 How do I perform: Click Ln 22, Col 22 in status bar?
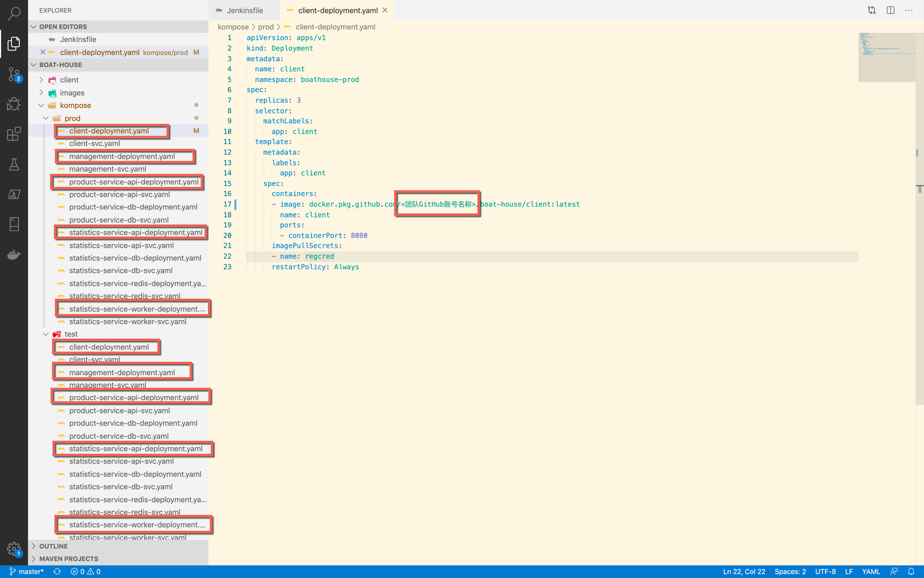tap(744, 572)
